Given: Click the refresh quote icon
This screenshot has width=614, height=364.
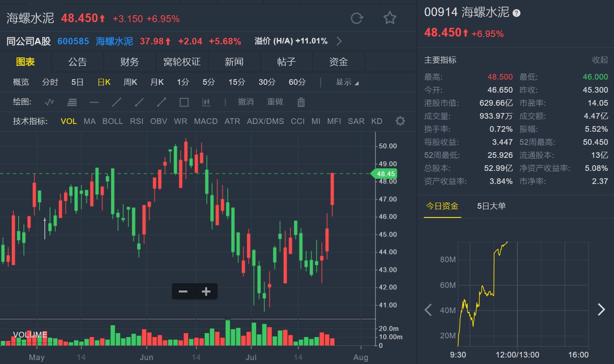Looking at the screenshot, I should point(357,18).
